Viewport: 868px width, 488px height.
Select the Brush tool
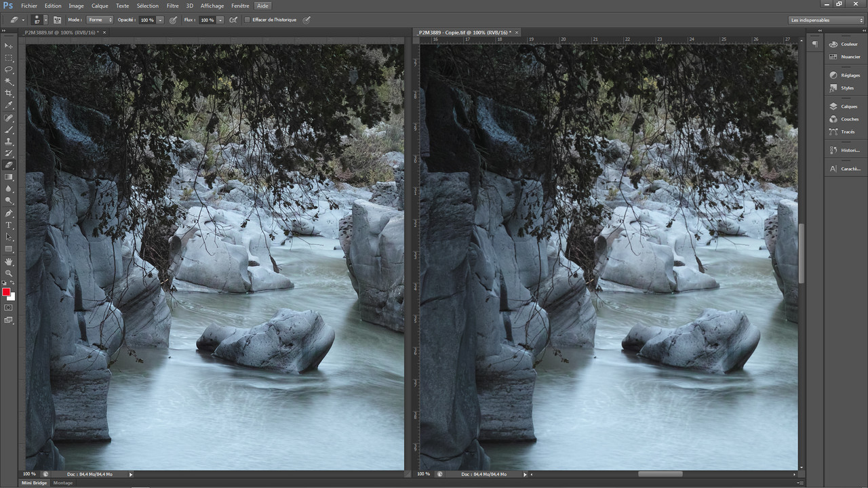pyautogui.click(x=9, y=129)
